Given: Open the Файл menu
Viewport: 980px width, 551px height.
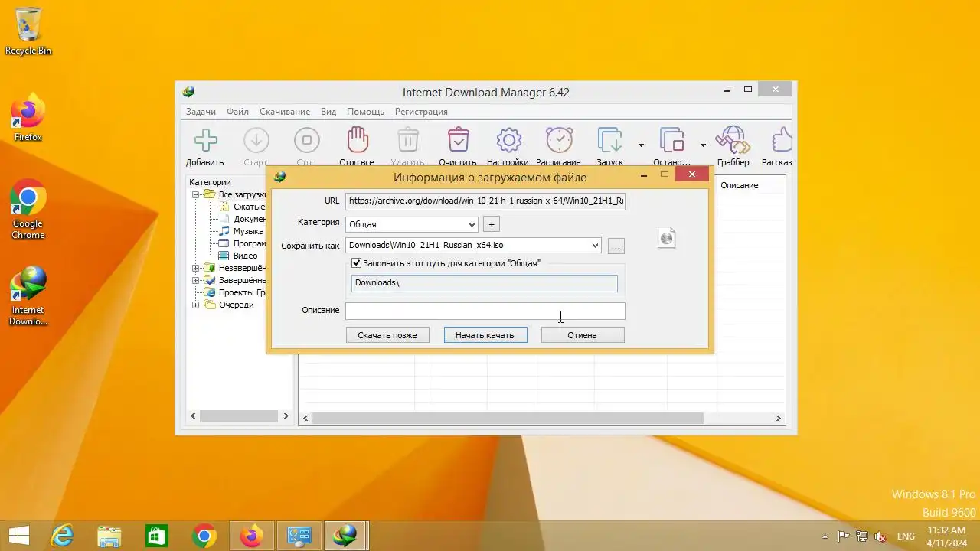Looking at the screenshot, I should point(237,112).
